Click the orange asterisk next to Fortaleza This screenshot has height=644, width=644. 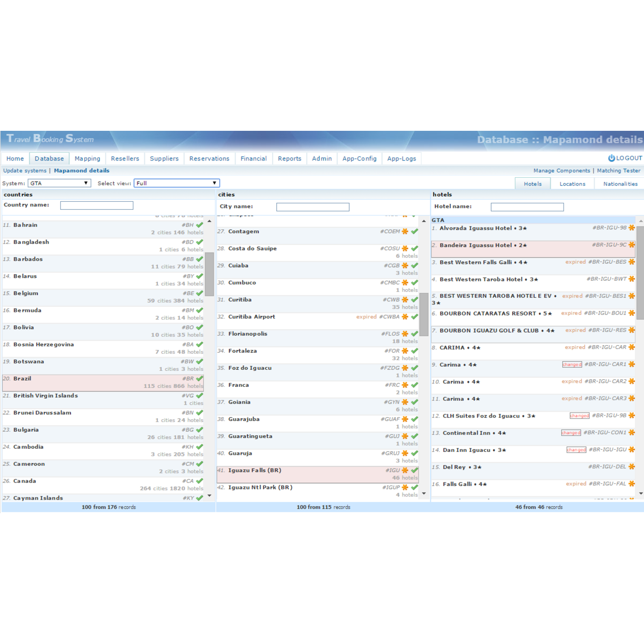click(405, 351)
